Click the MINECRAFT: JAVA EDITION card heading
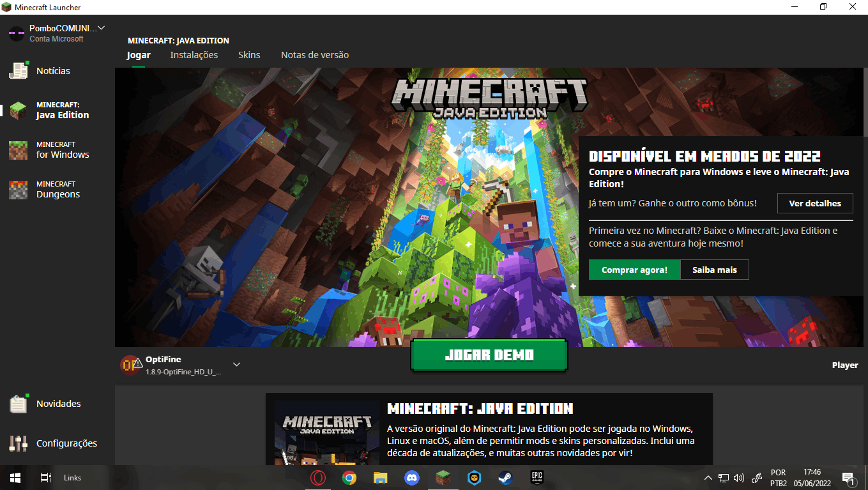The width and height of the screenshot is (868, 490). [x=480, y=408]
